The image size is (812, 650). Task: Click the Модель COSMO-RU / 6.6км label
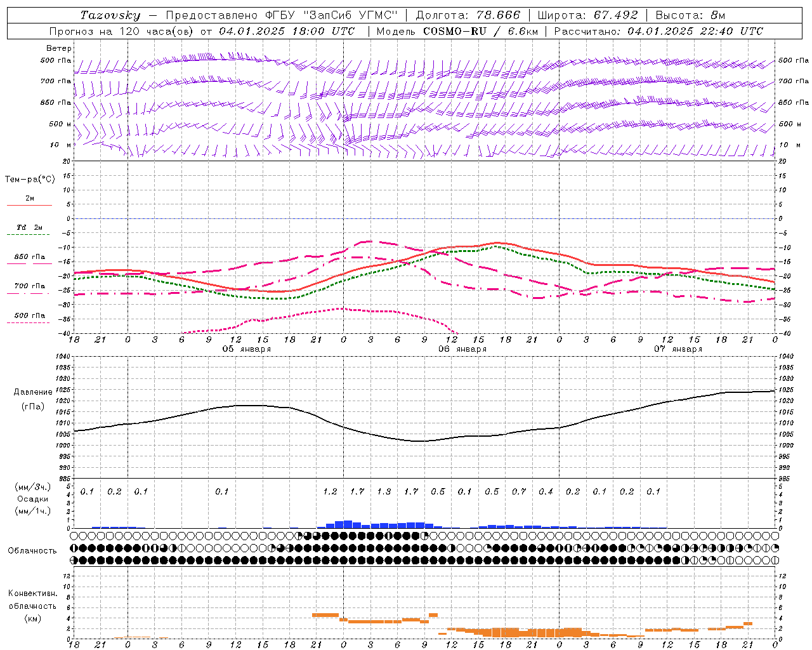point(456,31)
